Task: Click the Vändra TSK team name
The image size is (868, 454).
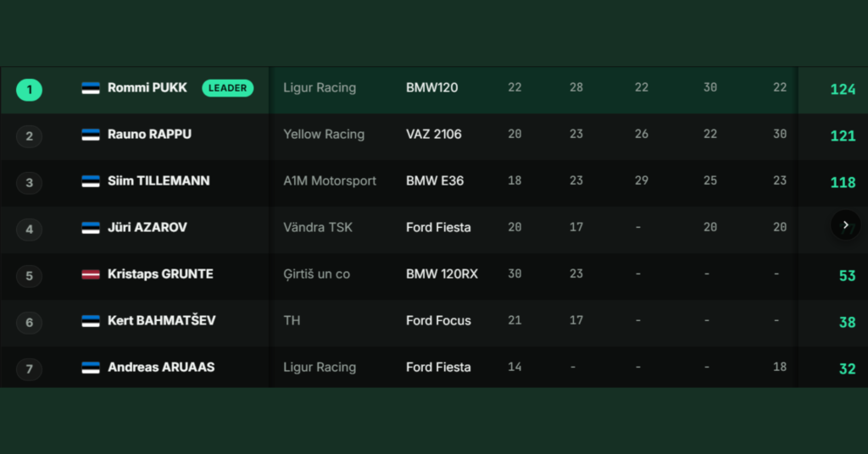Action: point(318,228)
